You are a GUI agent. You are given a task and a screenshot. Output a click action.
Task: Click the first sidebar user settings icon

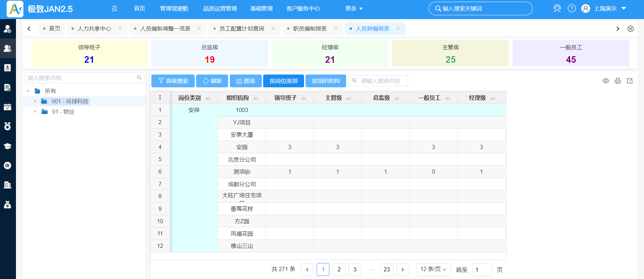(7, 29)
